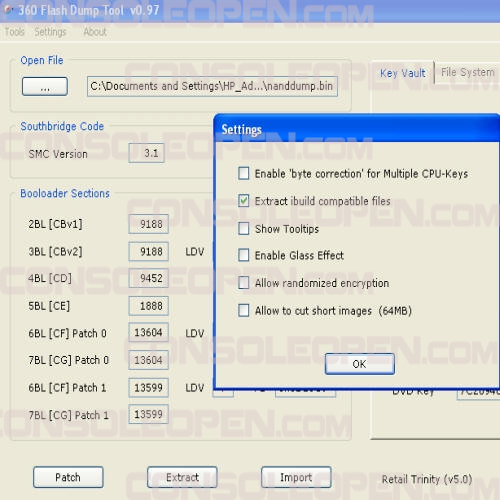Click the 2BL [CBv1] value 9188
Image resolution: width=500 pixels, height=500 pixels.
pyautogui.click(x=149, y=224)
